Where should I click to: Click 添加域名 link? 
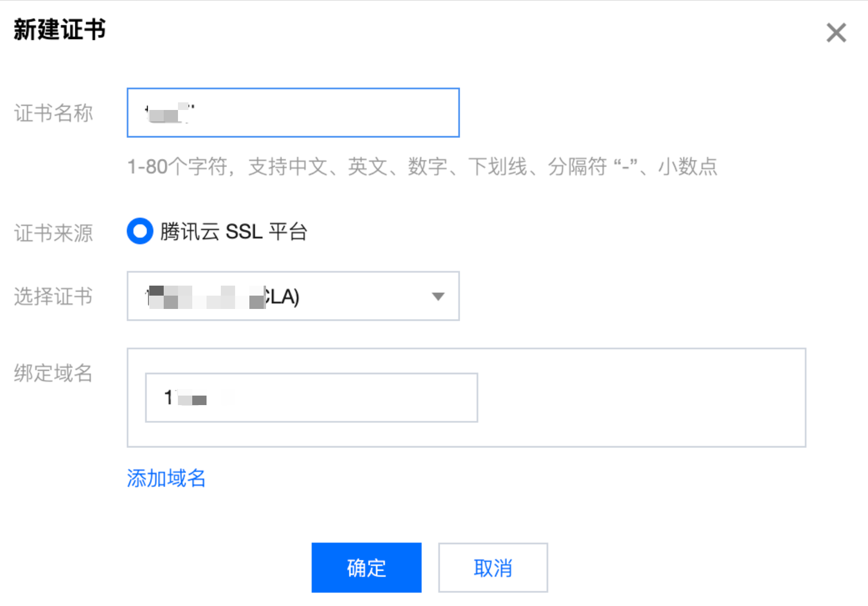166,478
